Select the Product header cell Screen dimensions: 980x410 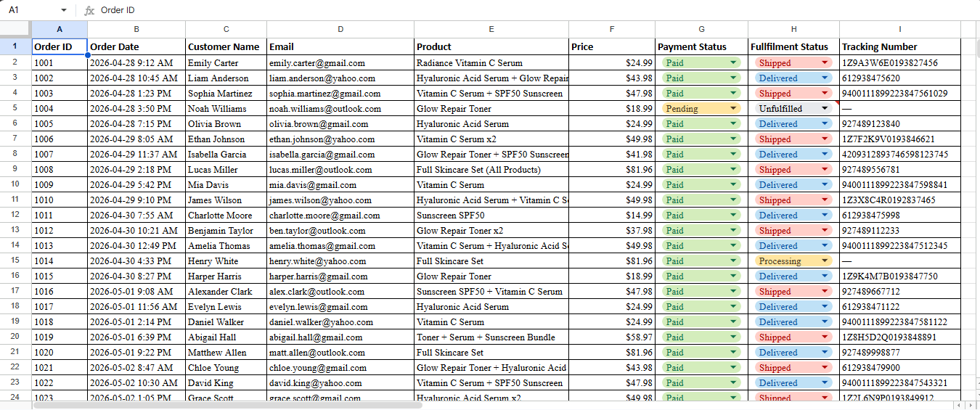pyautogui.click(x=491, y=46)
